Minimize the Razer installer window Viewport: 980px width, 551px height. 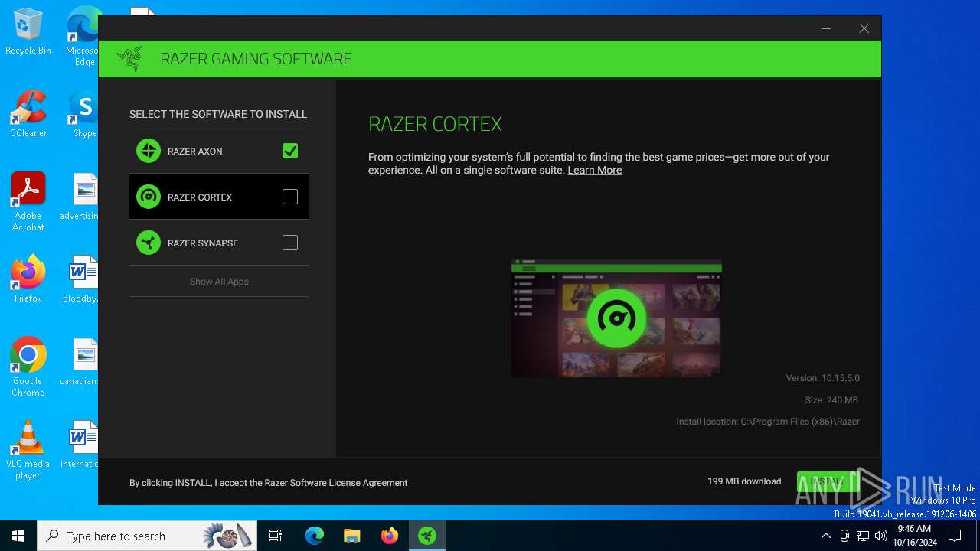pos(826,28)
